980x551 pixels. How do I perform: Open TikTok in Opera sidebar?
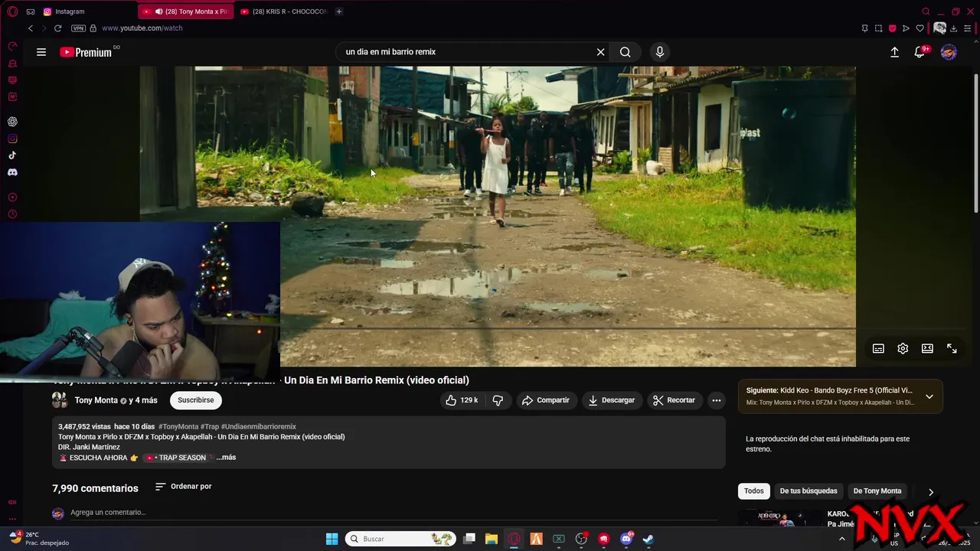click(x=12, y=155)
